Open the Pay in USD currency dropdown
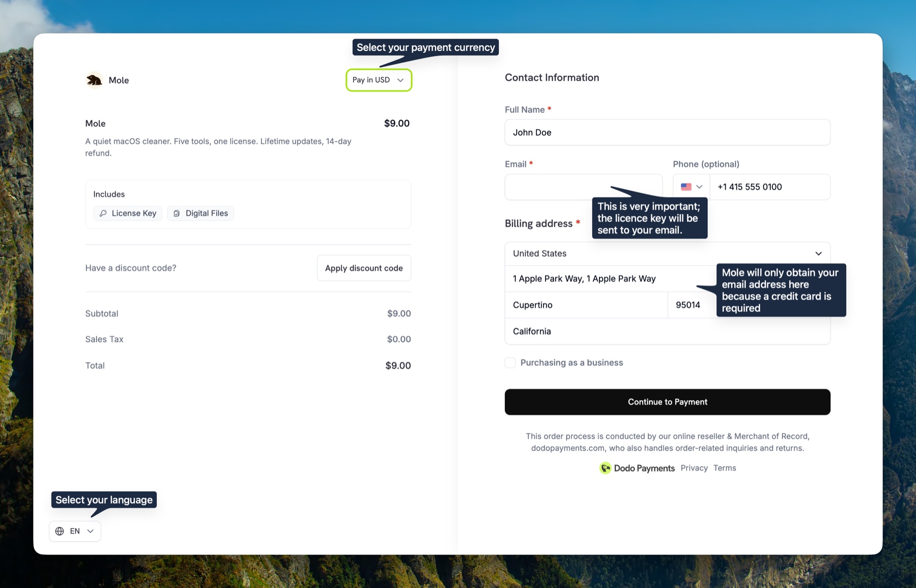 (379, 80)
